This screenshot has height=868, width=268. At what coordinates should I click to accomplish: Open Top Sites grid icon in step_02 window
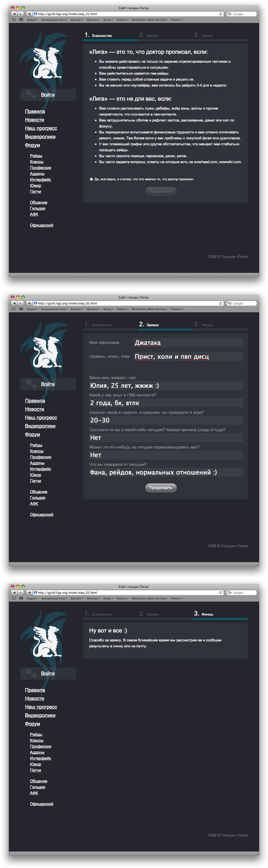[x=21, y=309]
